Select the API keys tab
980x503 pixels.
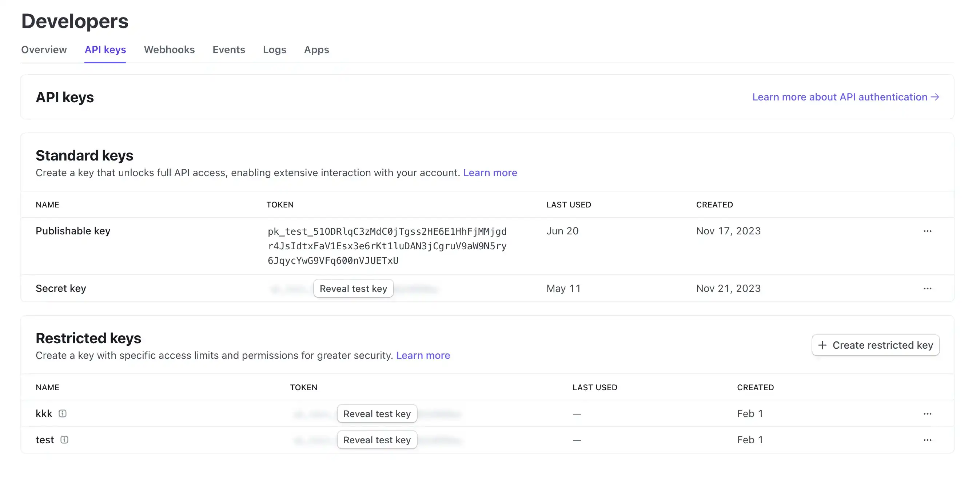click(x=105, y=50)
